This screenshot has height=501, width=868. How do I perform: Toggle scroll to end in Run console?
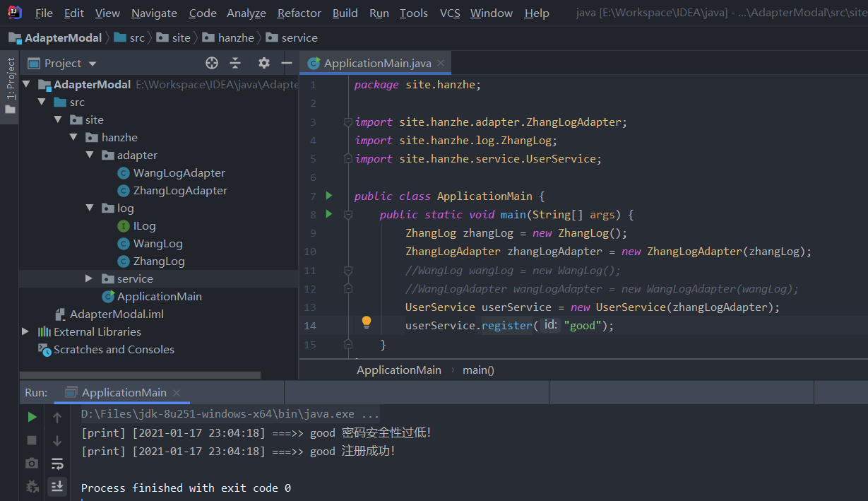coord(57,486)
